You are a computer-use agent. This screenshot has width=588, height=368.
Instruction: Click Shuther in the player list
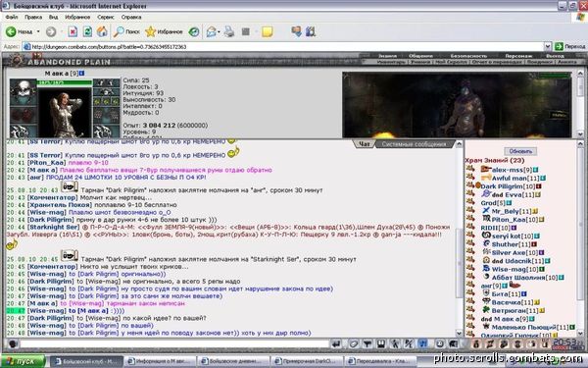tap(505, 244)
